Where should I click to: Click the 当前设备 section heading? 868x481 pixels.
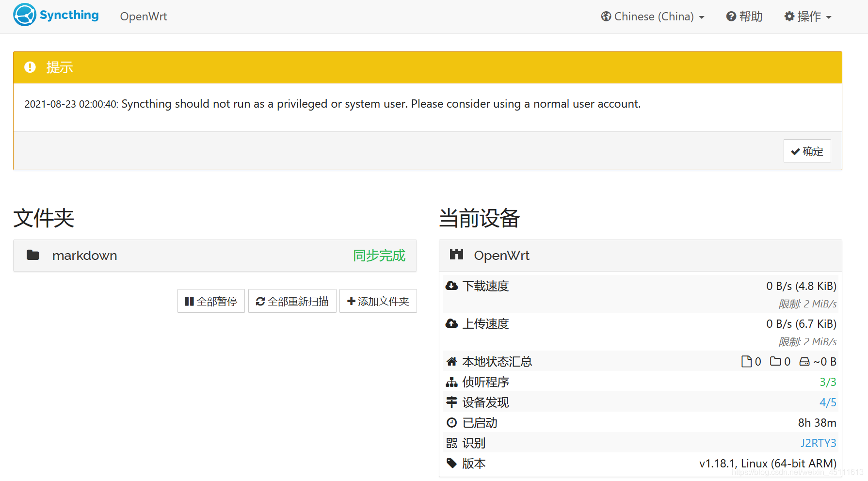click(479, 218)
